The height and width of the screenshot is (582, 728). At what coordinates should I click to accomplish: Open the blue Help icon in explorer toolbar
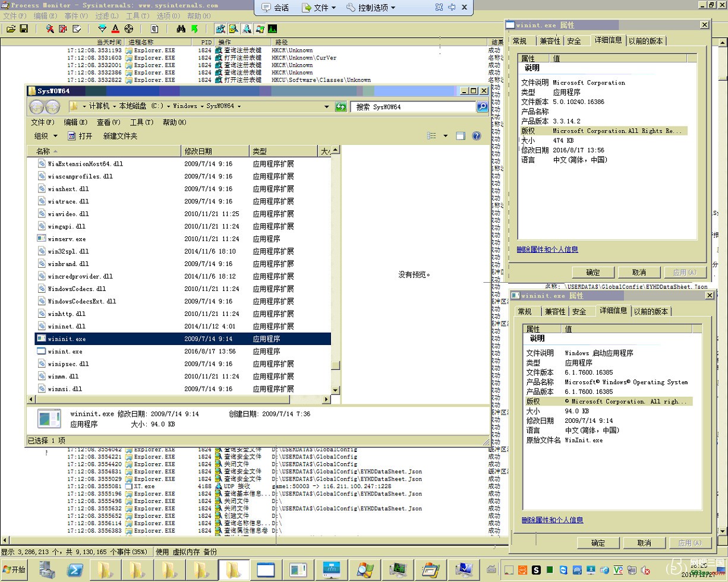[476, 136]
